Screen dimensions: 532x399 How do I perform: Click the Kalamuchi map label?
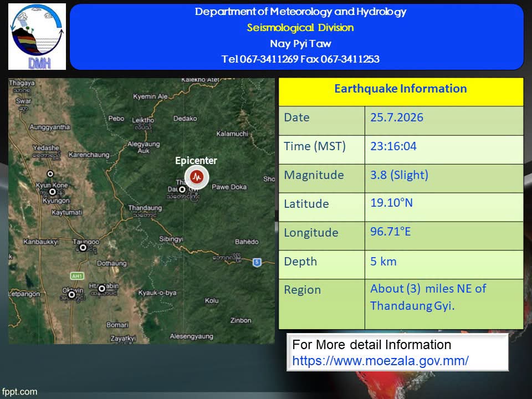pyautogui.click(x=232, y=134)
